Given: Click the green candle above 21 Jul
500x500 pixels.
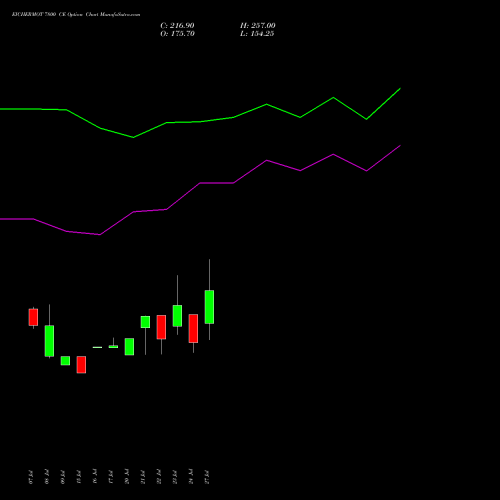Looking at the screenshot, I should [x=145, y=322].
